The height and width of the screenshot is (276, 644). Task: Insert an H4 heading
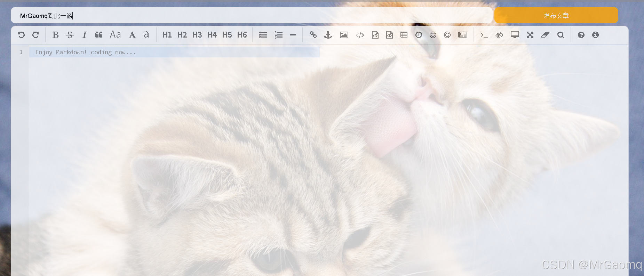(212, 35)
